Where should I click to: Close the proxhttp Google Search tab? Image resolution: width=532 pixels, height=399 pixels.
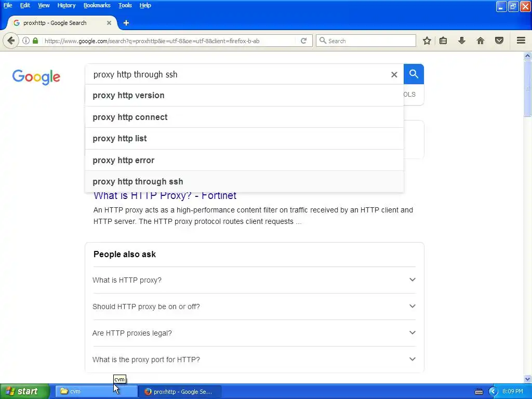pos(109,23)
